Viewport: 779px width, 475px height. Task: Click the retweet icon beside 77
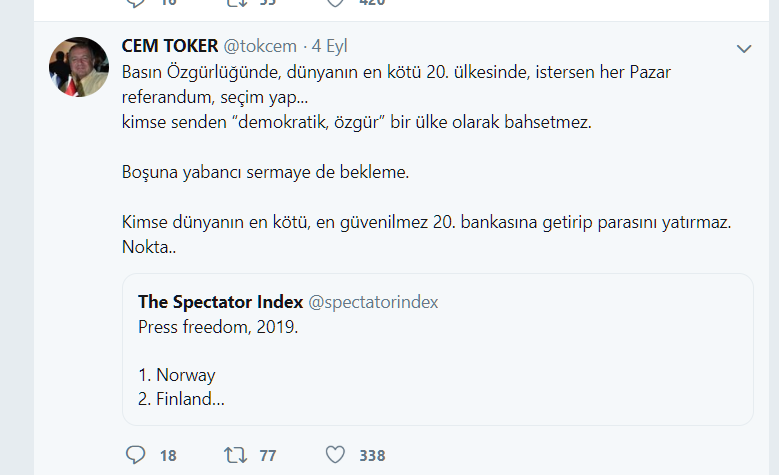[234, 455]
